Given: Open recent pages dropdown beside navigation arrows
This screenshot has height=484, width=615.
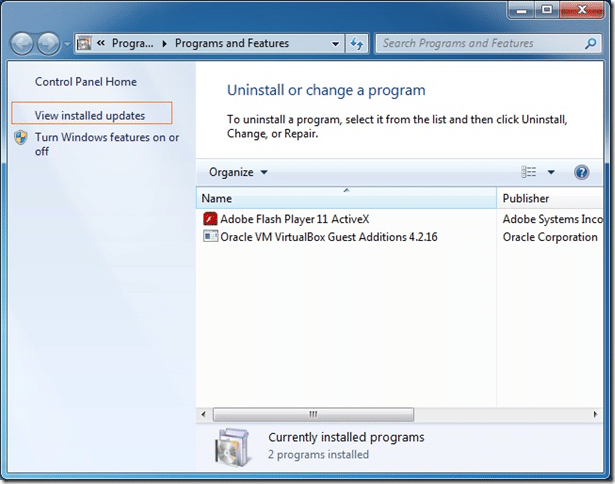Looking at the screenshot, I should [67, 44].
